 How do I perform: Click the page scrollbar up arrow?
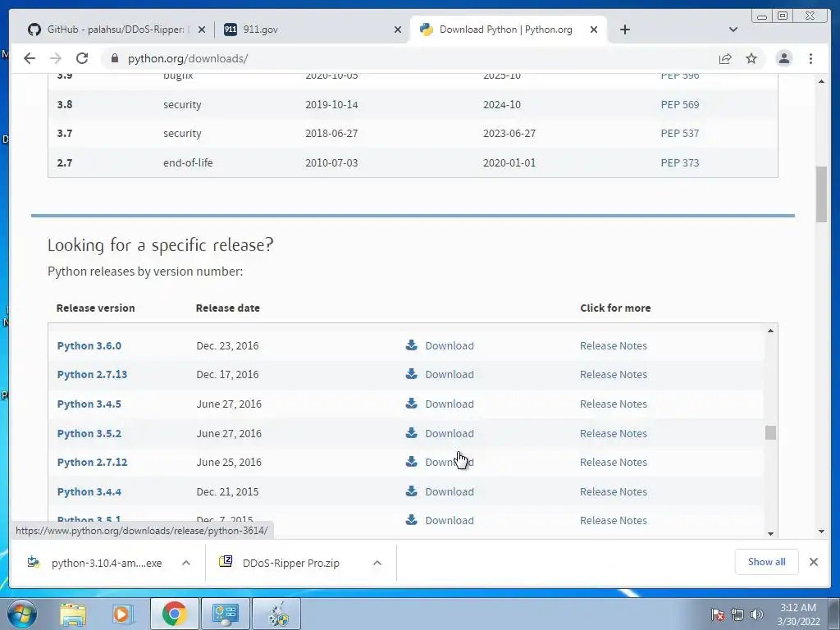[821, 81]
